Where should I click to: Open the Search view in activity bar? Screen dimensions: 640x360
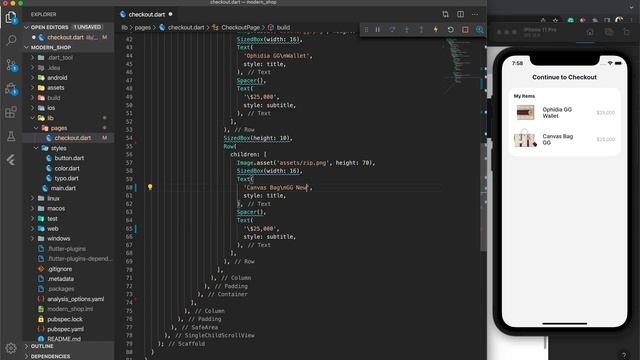[11, 40]
